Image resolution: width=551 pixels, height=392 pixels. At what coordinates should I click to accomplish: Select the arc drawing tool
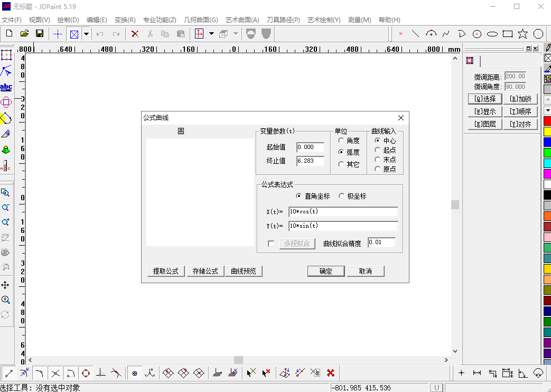coord(431,34)
